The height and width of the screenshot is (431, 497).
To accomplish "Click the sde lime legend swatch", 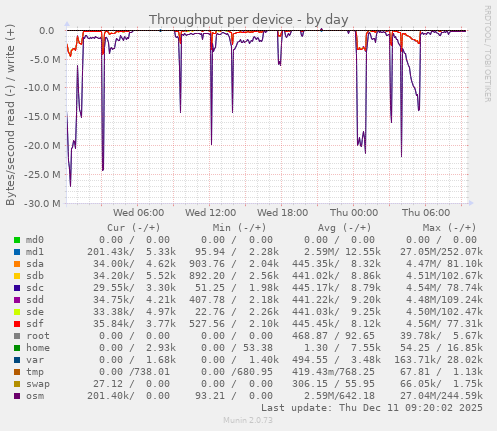I will (17, 312).
